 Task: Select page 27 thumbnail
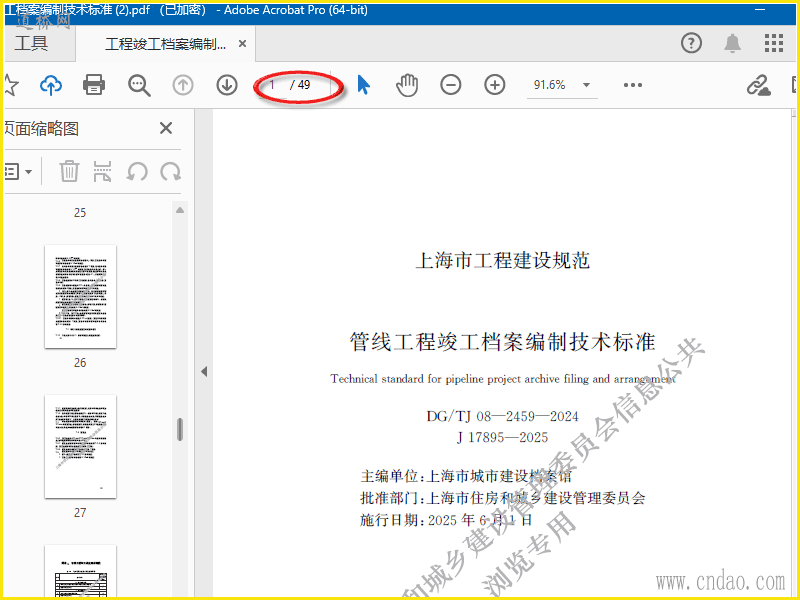point(80,446)
